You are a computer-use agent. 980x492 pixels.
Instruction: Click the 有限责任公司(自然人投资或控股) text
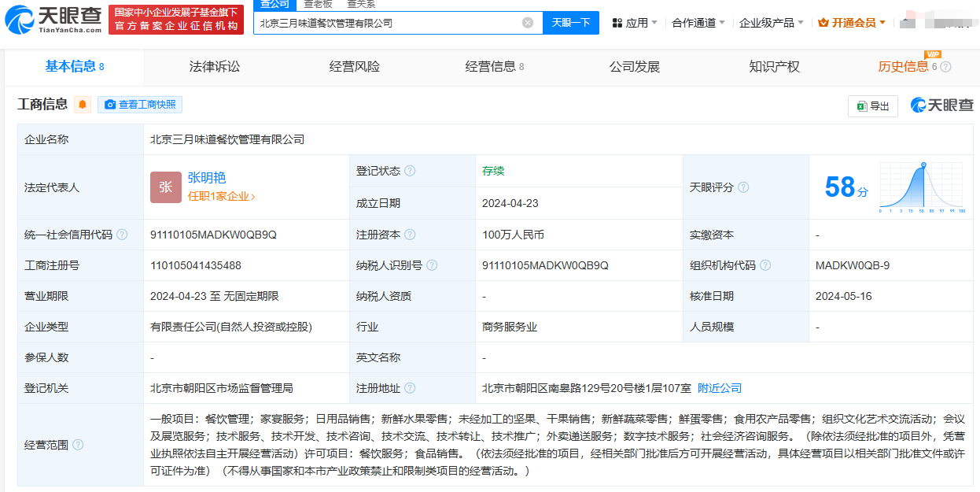coord(231,327)
